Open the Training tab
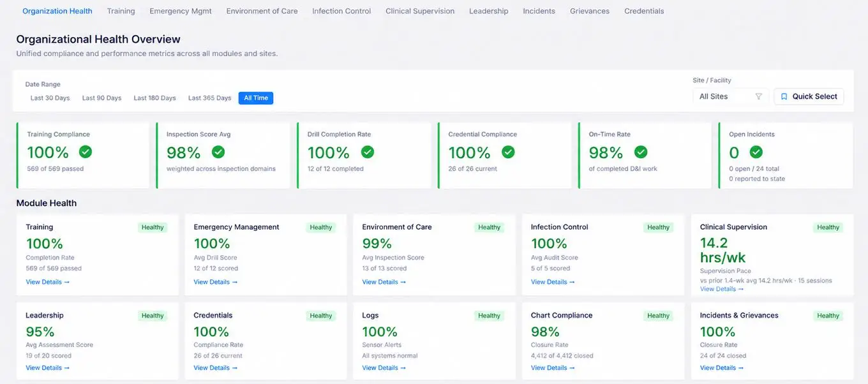 (x=121, y=11)
